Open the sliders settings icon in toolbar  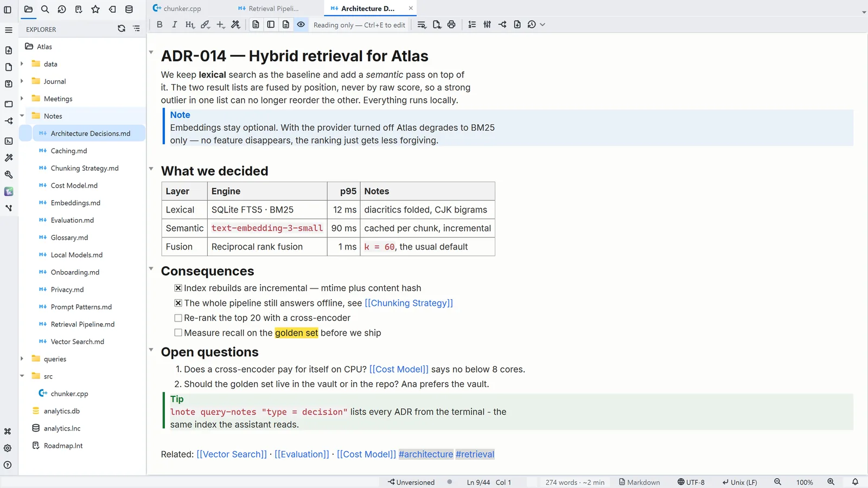(487, 24)
